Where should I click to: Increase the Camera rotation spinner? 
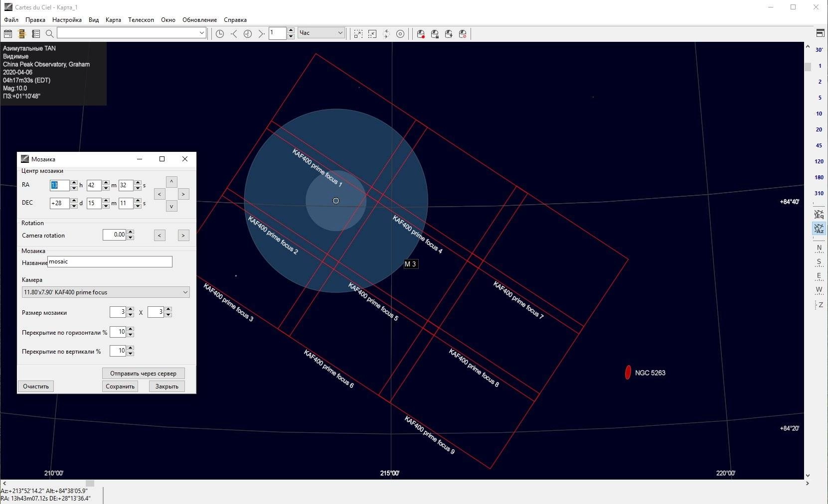click(130, 232)
